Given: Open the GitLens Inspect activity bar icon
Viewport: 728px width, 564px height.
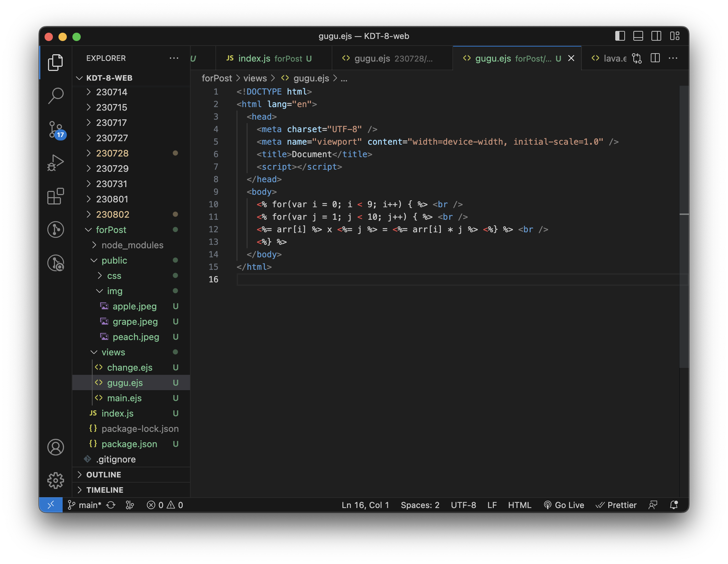Looking at the screenshot, I should (x=56, y=263).
